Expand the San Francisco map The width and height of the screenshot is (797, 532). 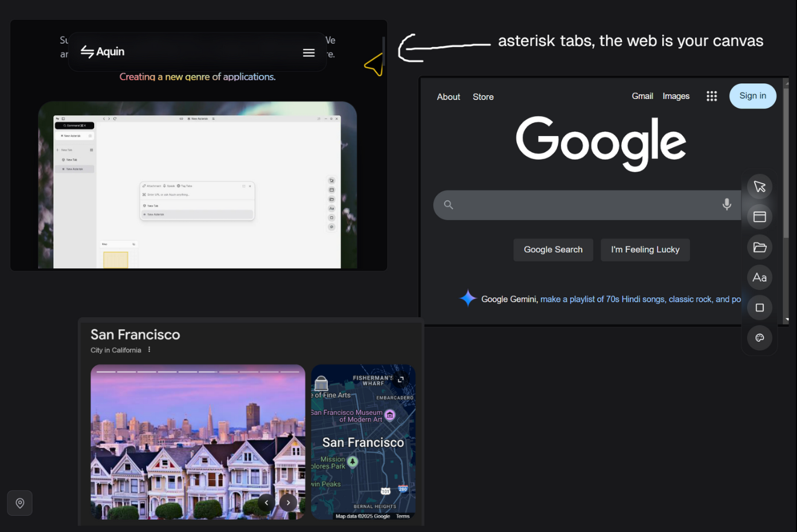coord(400,379)
